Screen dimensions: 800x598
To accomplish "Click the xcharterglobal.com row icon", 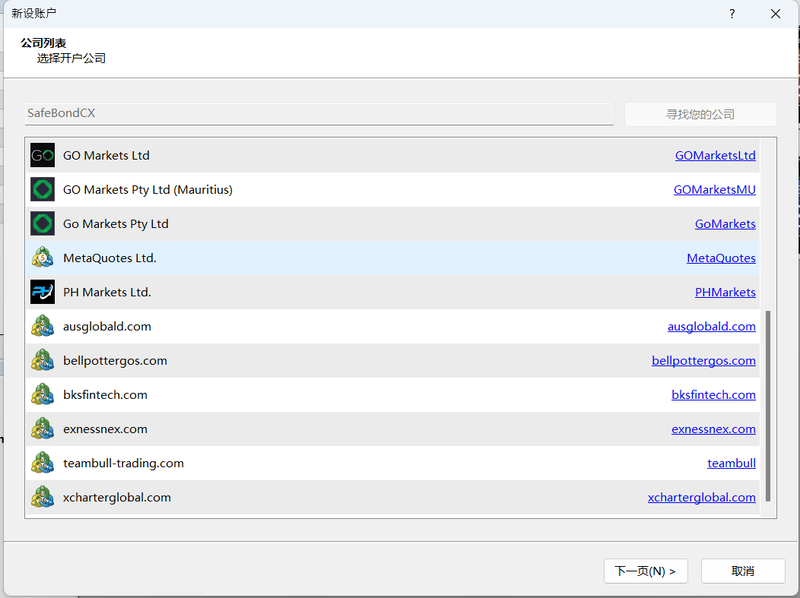I will pyautogui.click(x=42, y=497).
